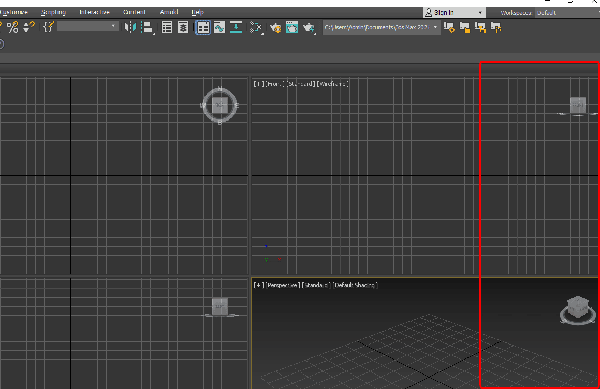The image size is (600, 389).
Task: Toggle Spinner Snap in the main toolbar
Action: pyautogui.click(x=29, y=27)
